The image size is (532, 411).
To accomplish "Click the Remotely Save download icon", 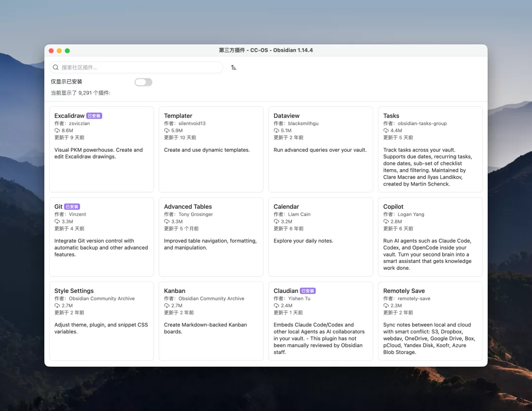I will point(386,306).
